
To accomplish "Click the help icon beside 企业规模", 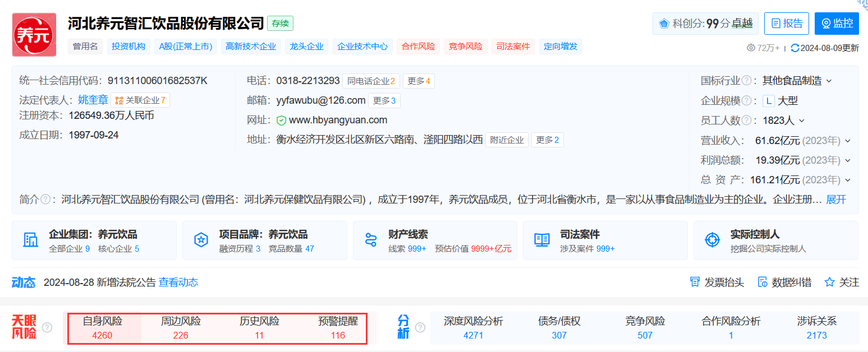I will click(x=746, y=101).
